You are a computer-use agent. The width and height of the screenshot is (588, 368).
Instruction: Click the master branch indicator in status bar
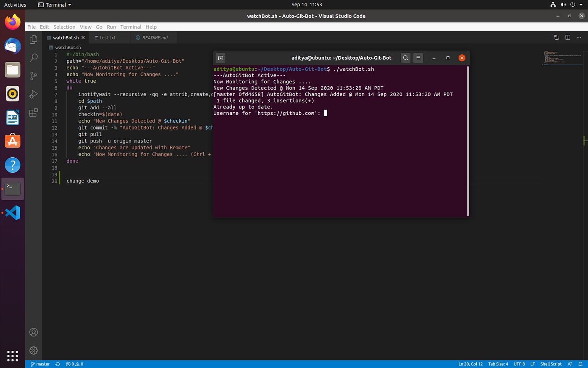tap(40, 364)
